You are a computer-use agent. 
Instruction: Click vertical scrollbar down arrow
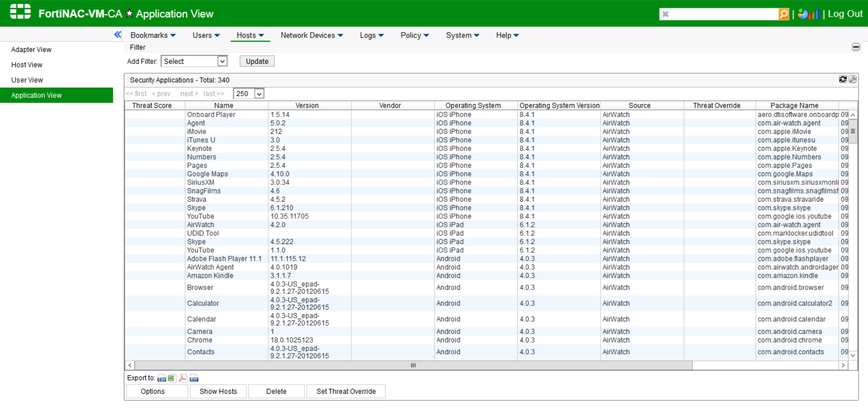pos(853,356)
